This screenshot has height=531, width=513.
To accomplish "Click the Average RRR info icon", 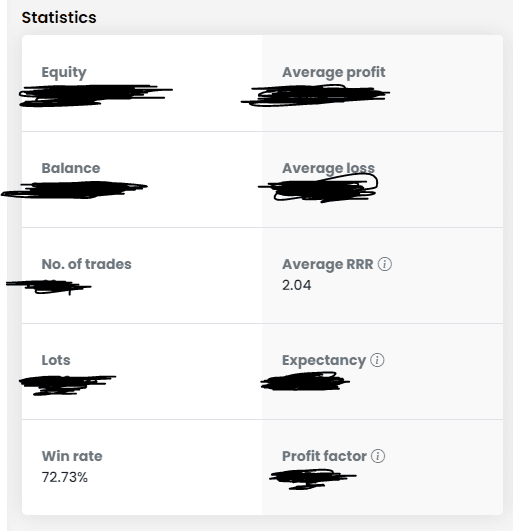I will coord(385,264).
